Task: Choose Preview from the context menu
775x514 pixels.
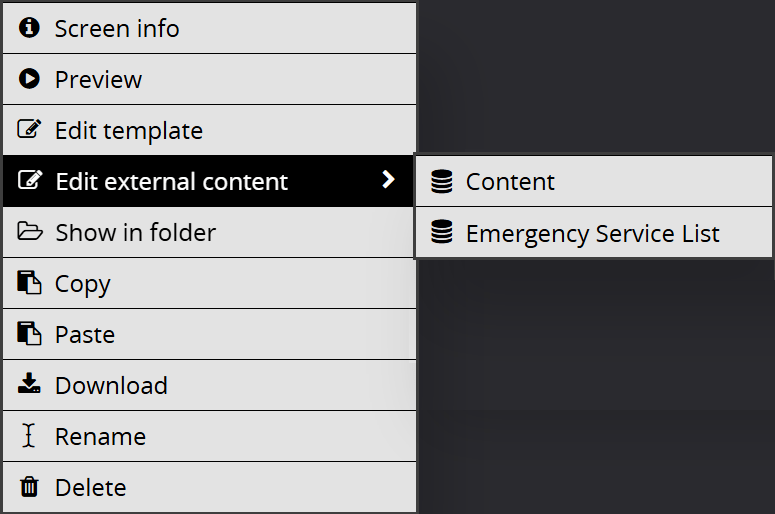Action: point(209,79)
